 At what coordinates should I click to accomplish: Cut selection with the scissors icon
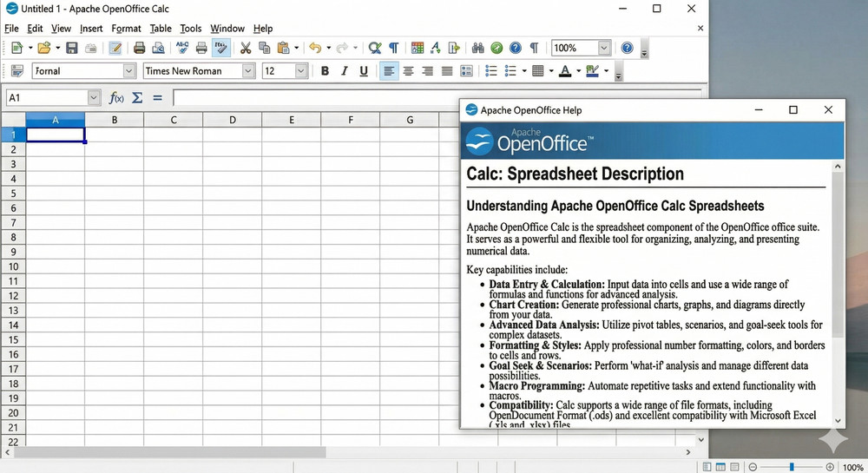pyautogui.click(x=246, y=48)
